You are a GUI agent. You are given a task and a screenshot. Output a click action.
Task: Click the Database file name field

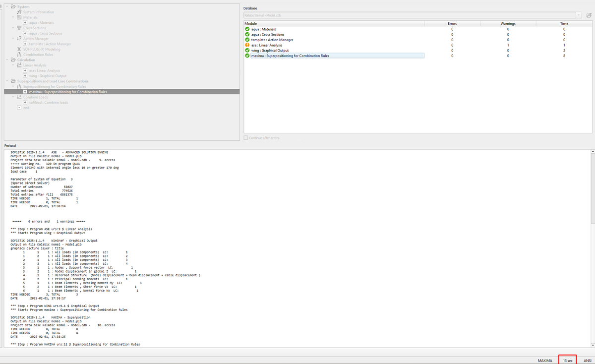pyautogui.click(x=410, y=15)
